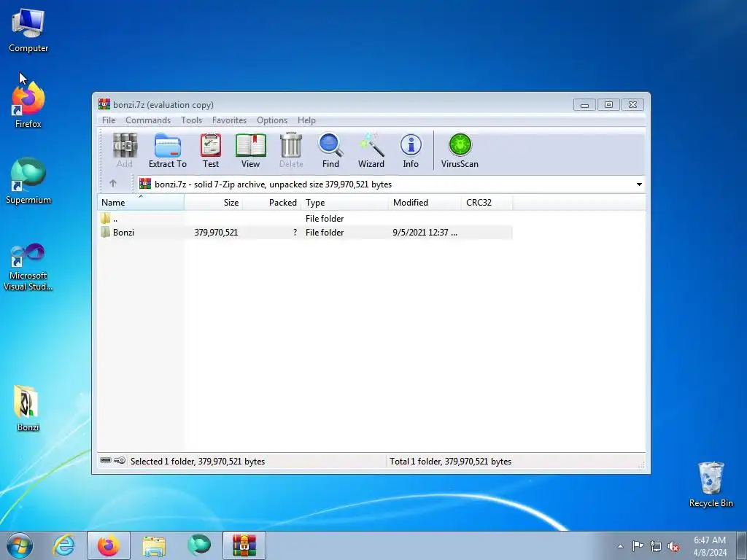The height and width of the screenshot is (560, 747).
Task: Start VirusScan on the archive
Action: click(x=460, y=150)
